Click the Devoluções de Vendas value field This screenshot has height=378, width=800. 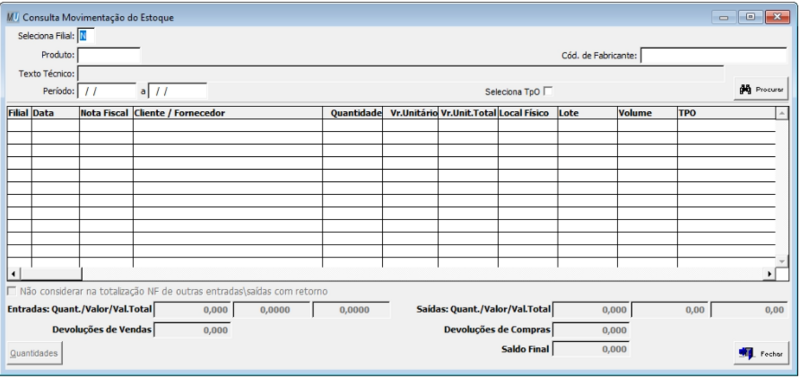(x=192, y=330)
